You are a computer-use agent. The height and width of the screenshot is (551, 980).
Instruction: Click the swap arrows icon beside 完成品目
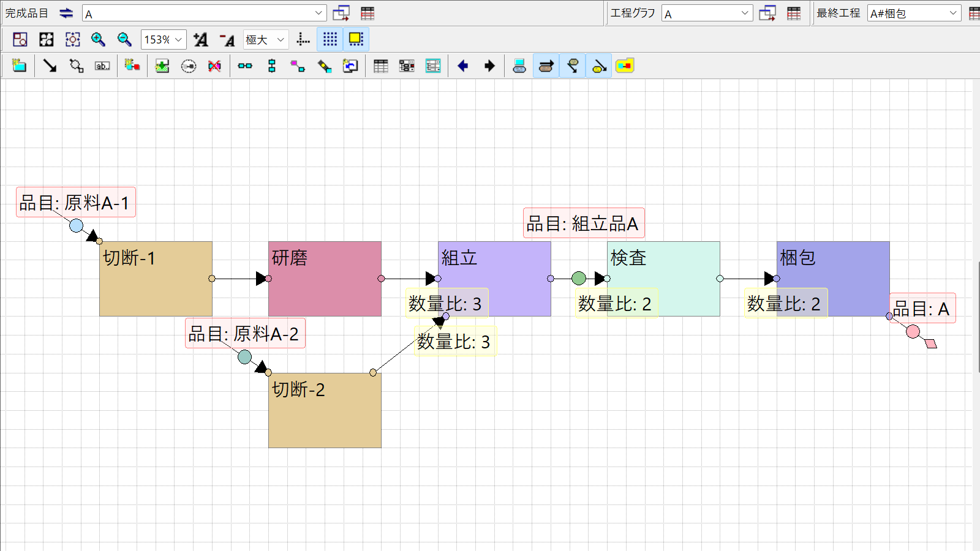66,13
